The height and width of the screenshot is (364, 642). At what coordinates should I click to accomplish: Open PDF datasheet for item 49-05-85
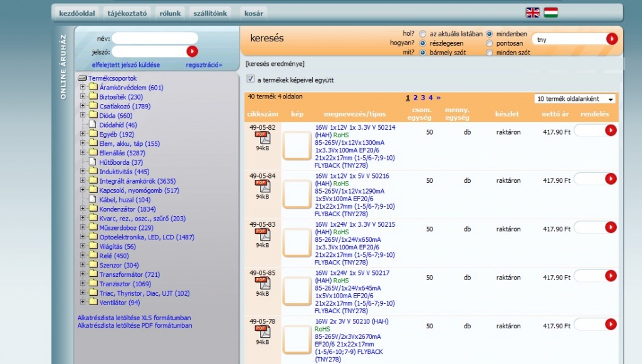coord(263,283)
